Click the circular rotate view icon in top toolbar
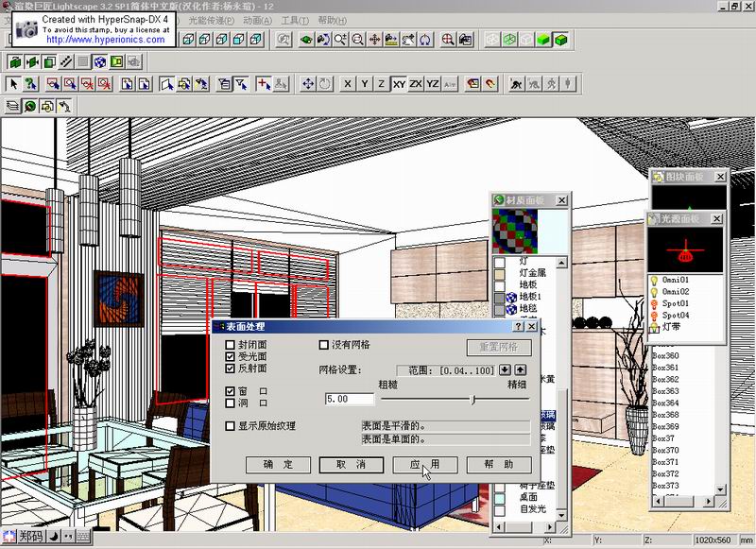This screenshot has height=549, width=756. 425,40
